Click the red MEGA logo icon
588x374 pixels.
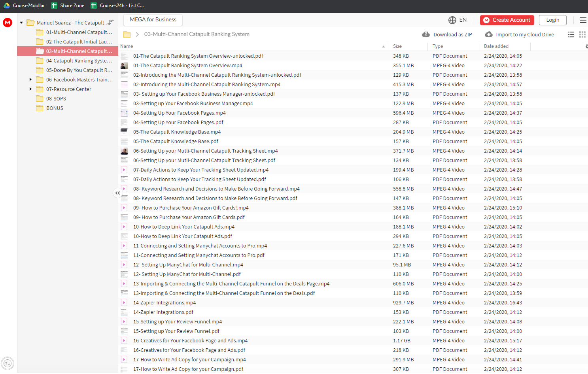[8, 23]
